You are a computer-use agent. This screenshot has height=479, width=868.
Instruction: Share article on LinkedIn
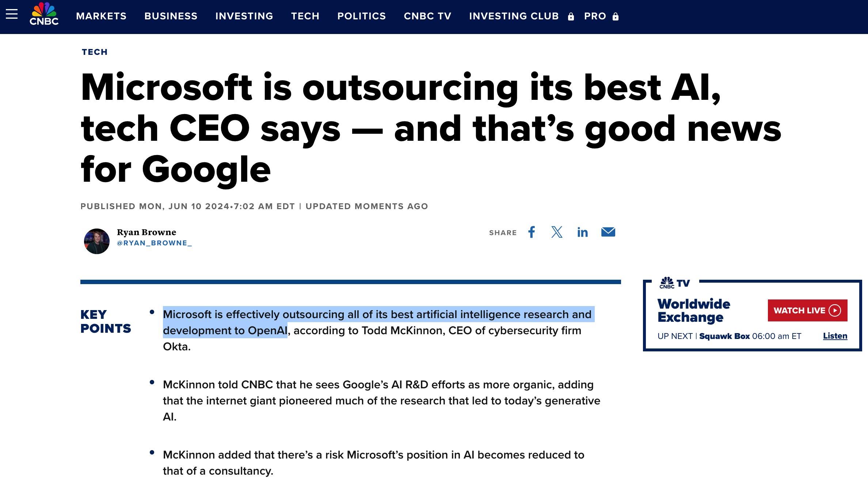click(x=582, y=232)
